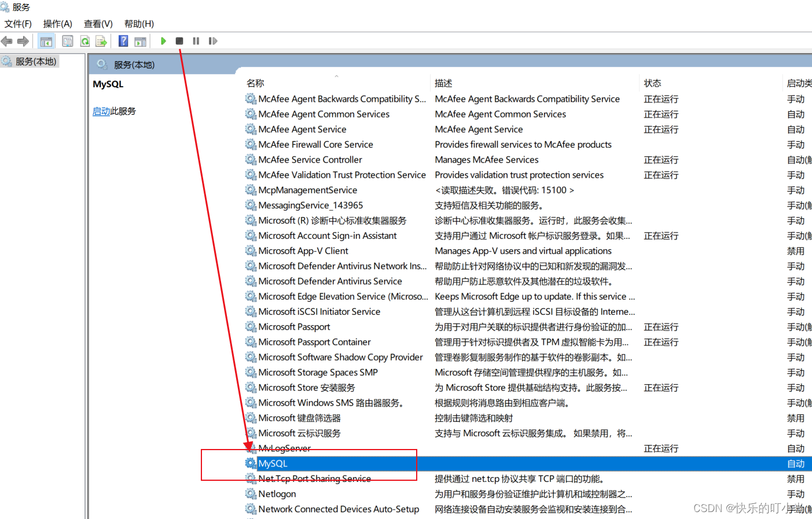Screen dimensions: 812x519
Task: Select Network Connected Devices Auto-Setup row
Action: [527, 509]
